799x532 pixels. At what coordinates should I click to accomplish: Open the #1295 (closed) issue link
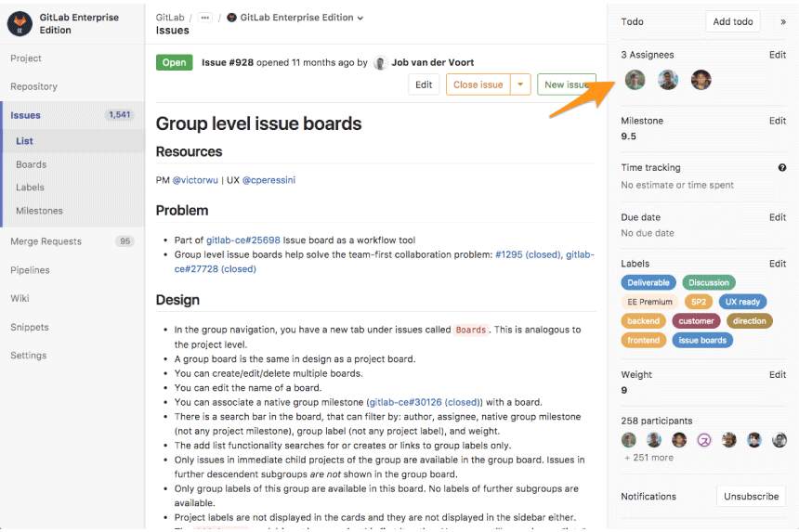point(528,254)
